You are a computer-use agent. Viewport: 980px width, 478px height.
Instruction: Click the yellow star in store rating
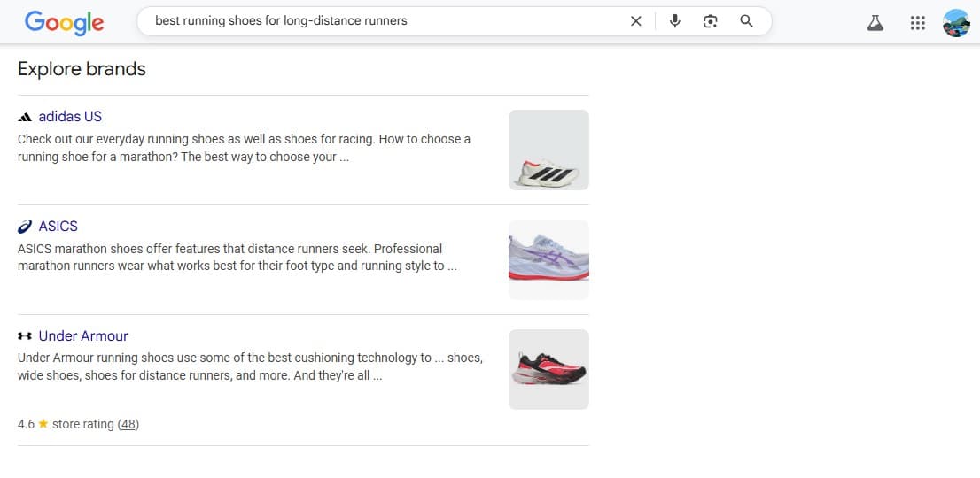point(43,424)
